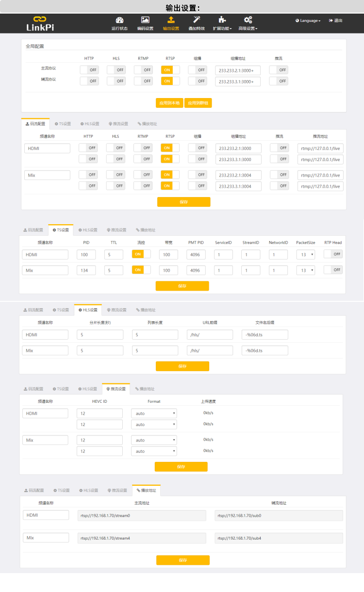The height and width of the screenshot is (592, 364).
Task: Open 运行状态 dashboard icon in navbar
Action: pyautogui.click(x=119, y=20)
